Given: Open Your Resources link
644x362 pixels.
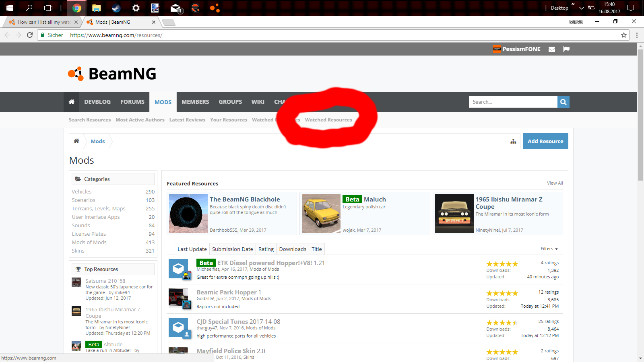Looking at the screenshot, I should [229, 120].
